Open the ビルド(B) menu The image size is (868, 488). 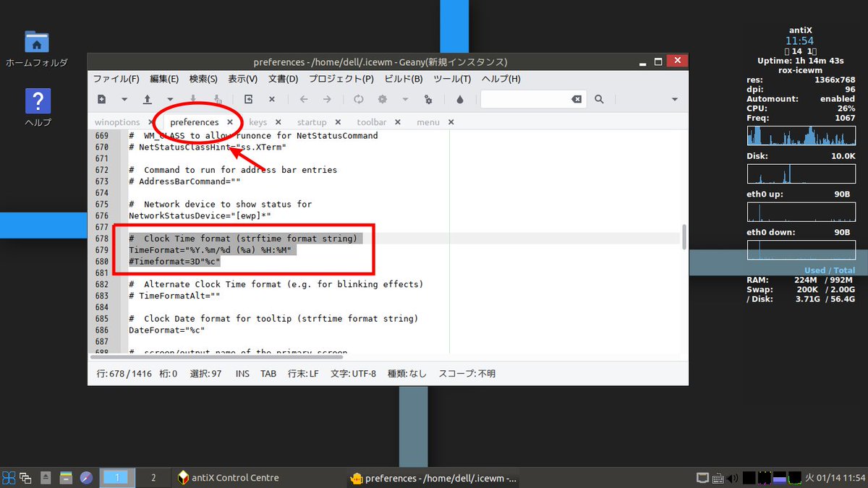pyautogui.click(x=403, y=79)
